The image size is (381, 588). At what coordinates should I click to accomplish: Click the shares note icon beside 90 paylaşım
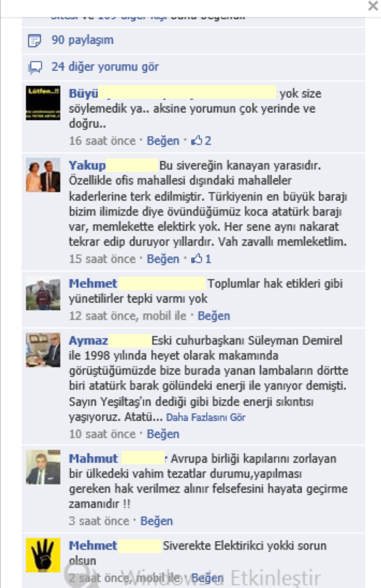click(34, 40)
